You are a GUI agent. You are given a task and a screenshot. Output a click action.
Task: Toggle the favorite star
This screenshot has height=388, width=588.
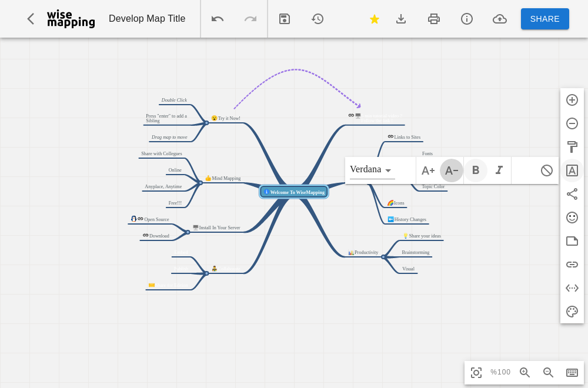click(374, 19)
